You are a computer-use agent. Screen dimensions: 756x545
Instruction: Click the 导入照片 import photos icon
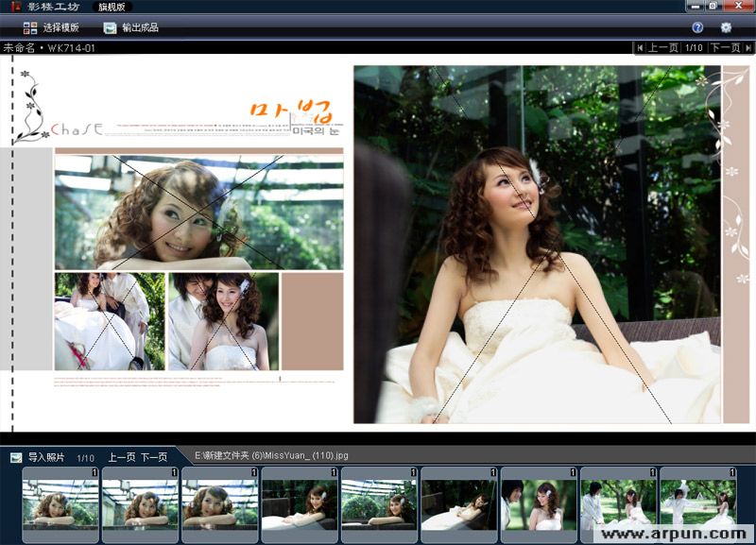pos(16,457)
